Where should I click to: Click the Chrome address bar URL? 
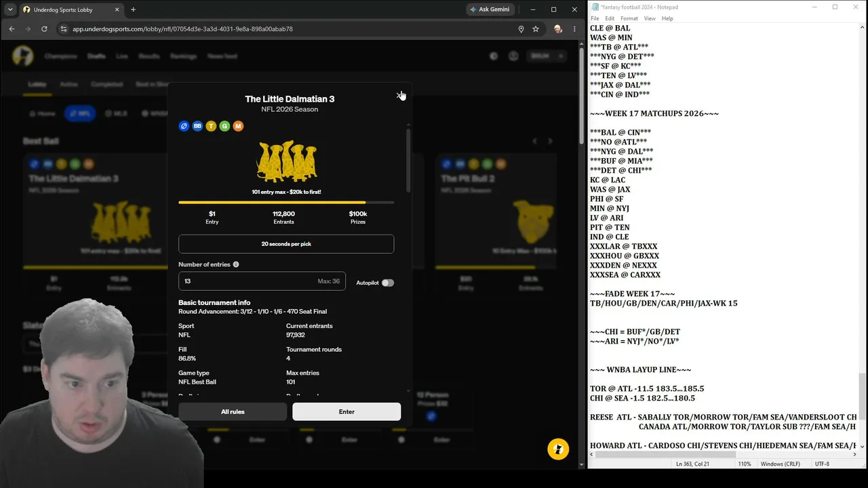coord(183,29)
